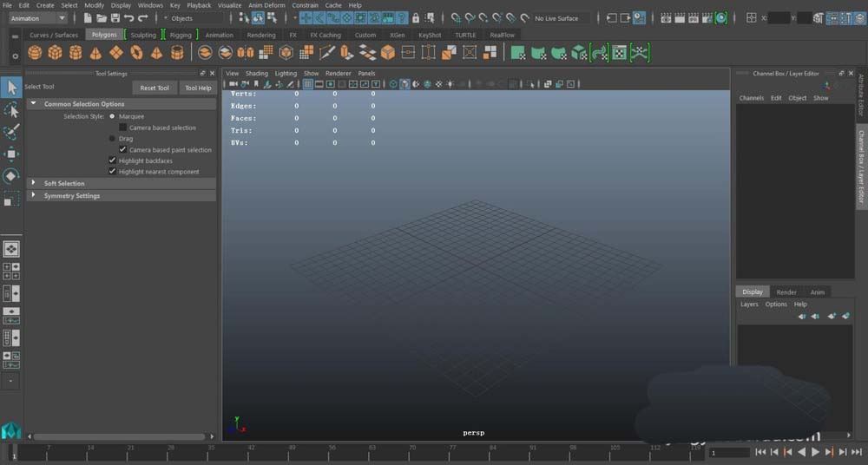Click the Bridge shelf icon

tap(367, 53)
